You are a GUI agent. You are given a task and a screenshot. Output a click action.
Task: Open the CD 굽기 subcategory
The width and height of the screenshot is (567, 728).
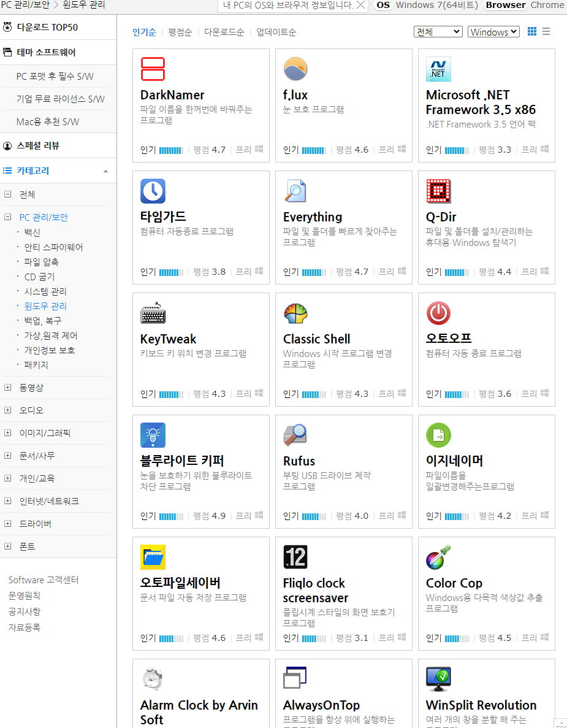tap(39, 277)
